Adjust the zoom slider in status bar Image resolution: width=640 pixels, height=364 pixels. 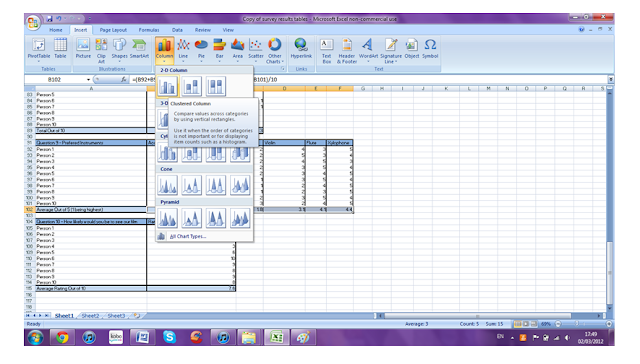coord(577,324)
